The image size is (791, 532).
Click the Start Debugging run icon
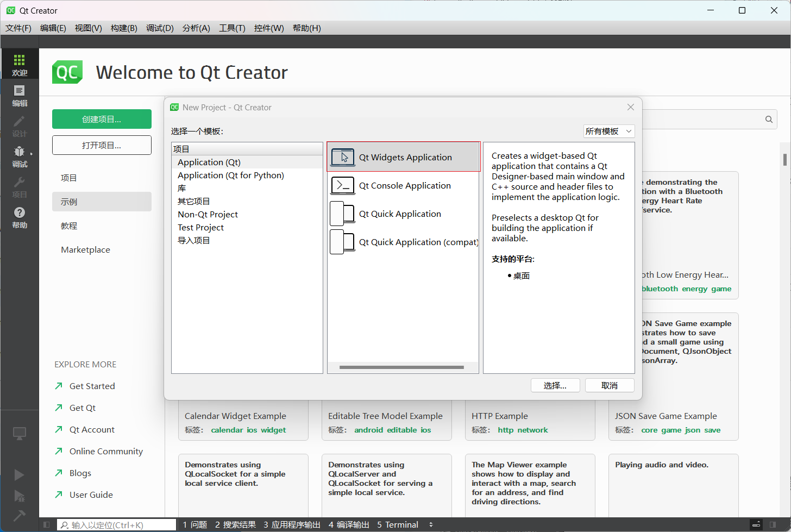(x=20, y=496)
